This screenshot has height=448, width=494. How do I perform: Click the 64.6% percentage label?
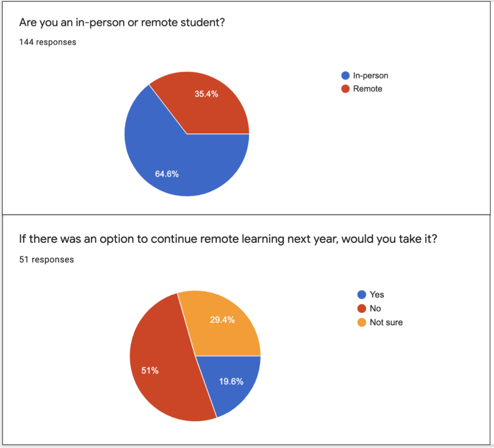(166, 174)
